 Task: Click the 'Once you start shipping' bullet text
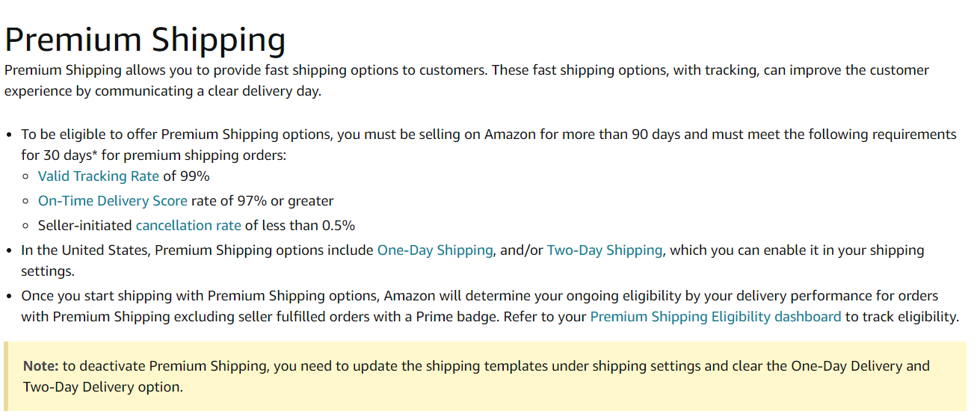(x=490, y=306)
